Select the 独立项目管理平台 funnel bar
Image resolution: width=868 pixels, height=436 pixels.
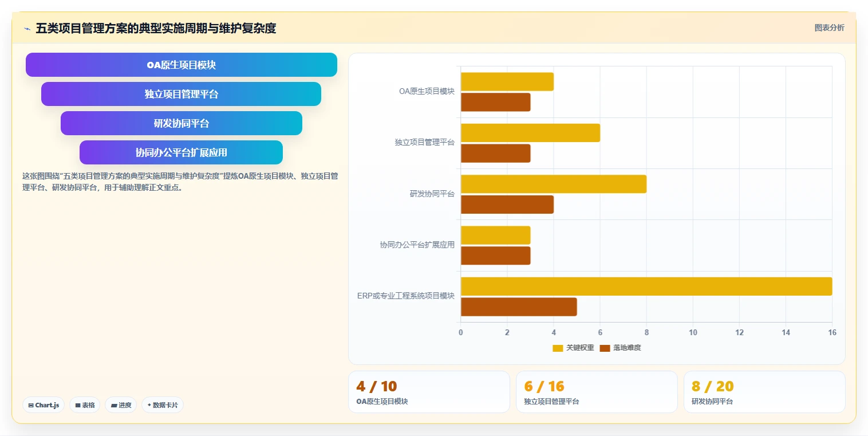pos(181,94)
